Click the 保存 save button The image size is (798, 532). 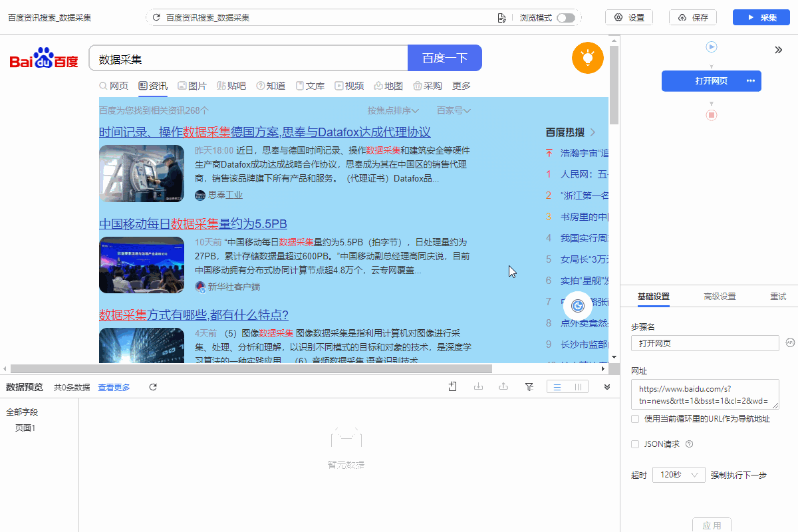(693, 18)
